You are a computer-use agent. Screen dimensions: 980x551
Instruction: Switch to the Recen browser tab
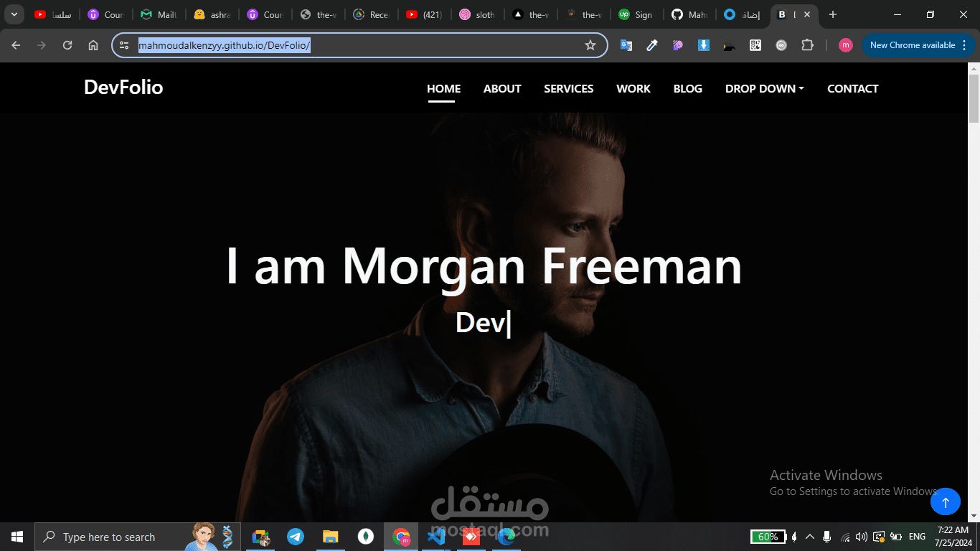pos(371,14)
